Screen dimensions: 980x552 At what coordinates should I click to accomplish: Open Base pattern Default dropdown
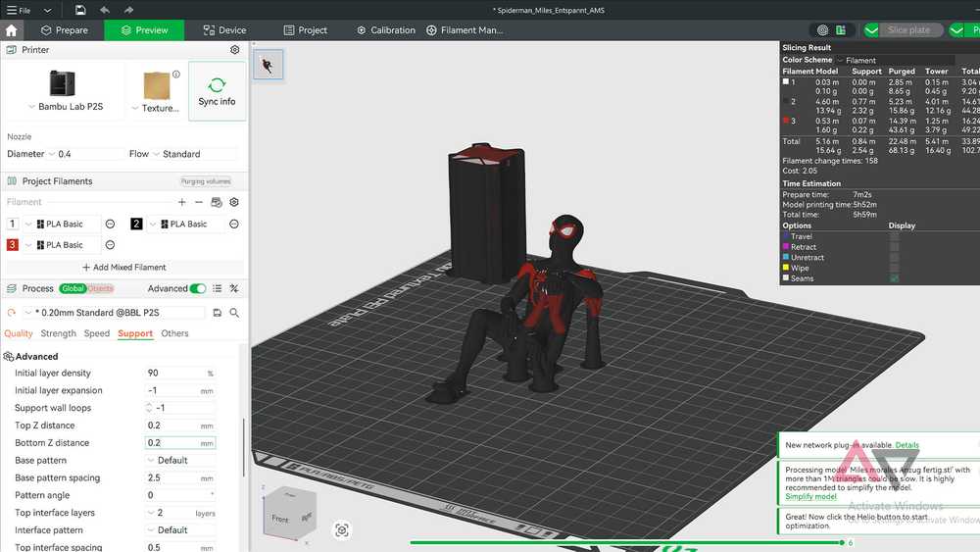coord(181,460)
